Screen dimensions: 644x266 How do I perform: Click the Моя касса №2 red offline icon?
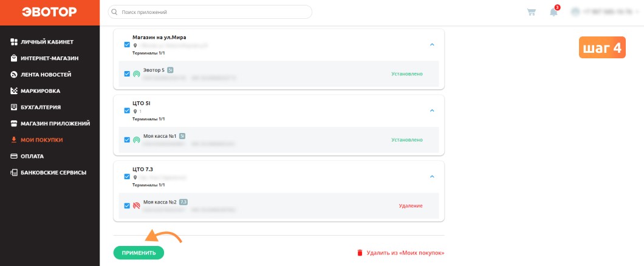click(x=137, y=206)
